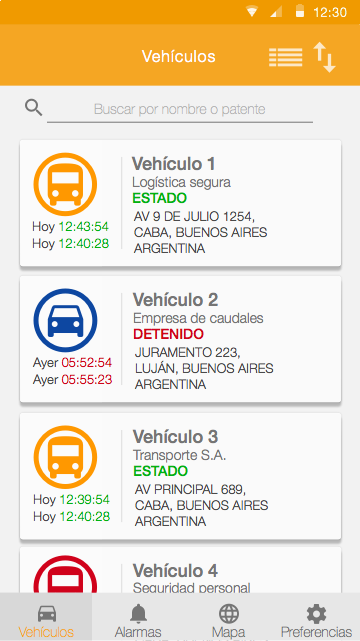
Task: Open the Alarmas bell tab
Action: [x=138, y=617]
